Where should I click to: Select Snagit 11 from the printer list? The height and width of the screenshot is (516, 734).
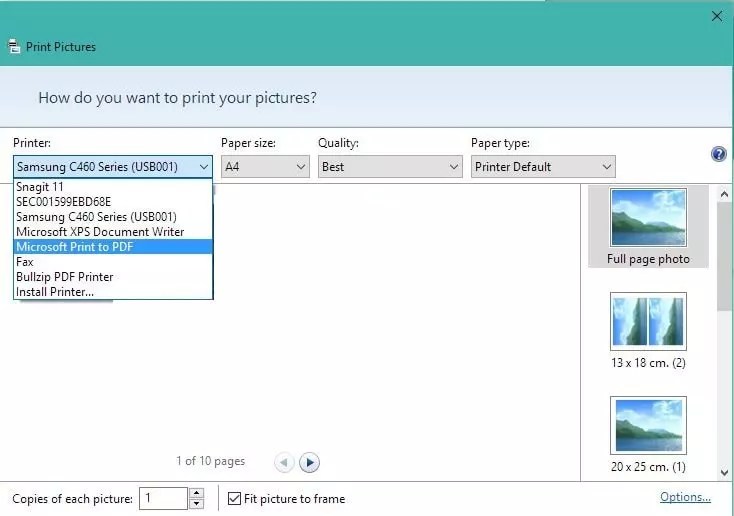(x=113, y=187)
